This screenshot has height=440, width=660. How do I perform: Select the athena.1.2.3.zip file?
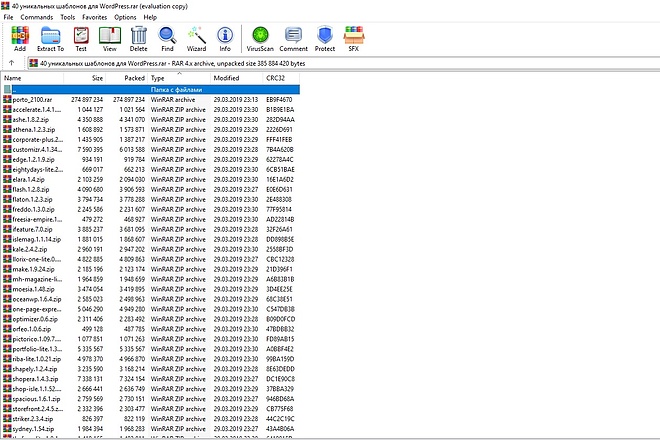coord(34,130)
